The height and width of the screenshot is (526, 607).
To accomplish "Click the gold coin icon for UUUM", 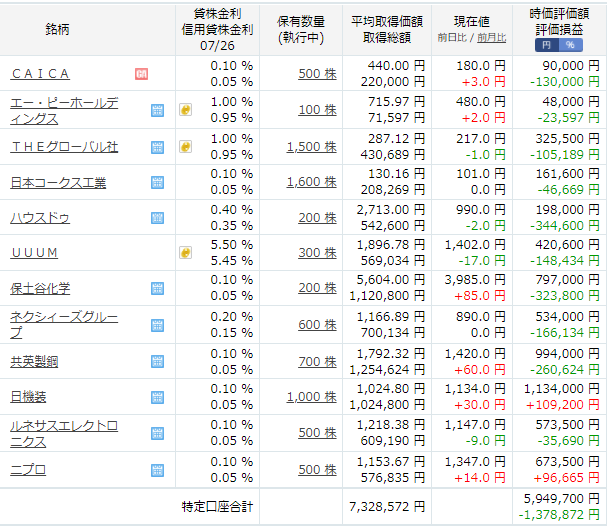I will tap(185, 253).
